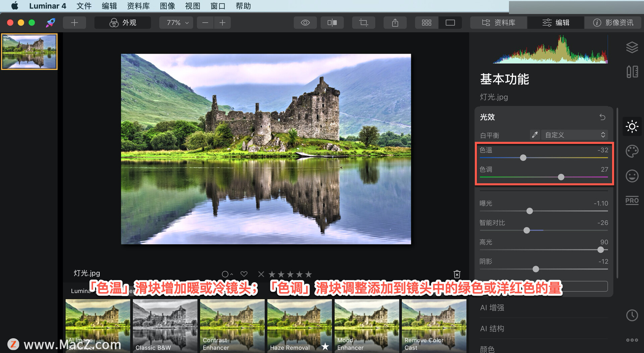Viewport: 644px width, 353px height.
Task: Open the Professional (PRO) tools panel
Action: (632, 200)
